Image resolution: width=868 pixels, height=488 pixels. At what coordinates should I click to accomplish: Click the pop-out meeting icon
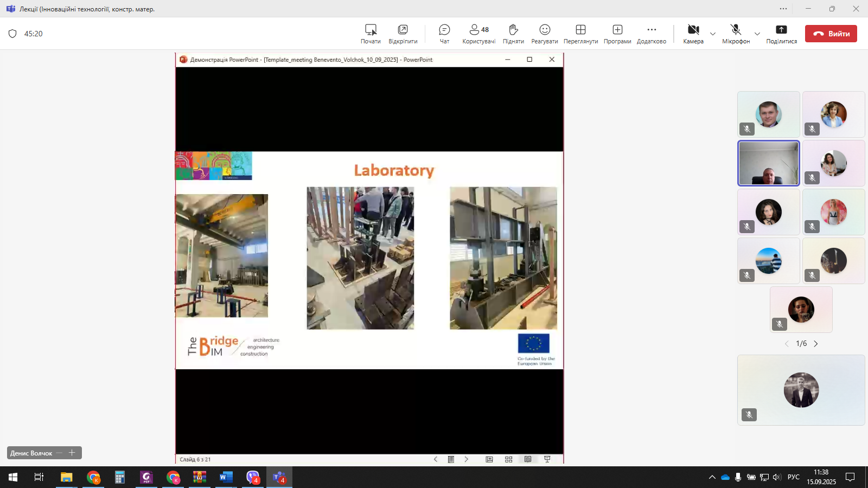coord(403,34)
